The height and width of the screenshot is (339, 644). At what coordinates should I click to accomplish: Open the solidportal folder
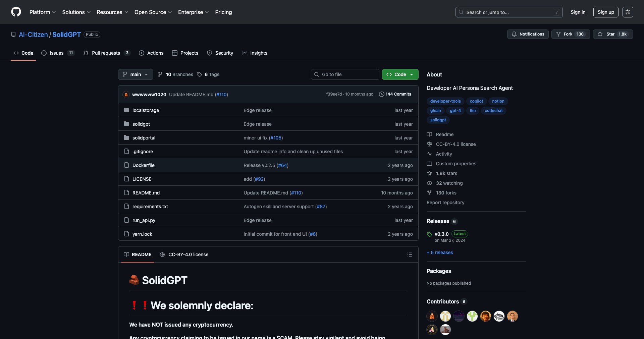click(x=144, y=138)
